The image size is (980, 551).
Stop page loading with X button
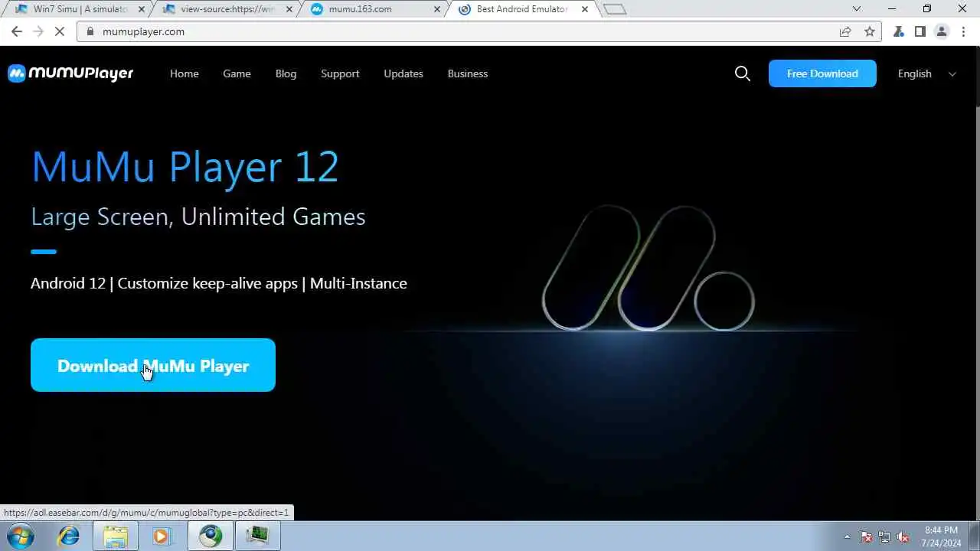tap(61, 31)
